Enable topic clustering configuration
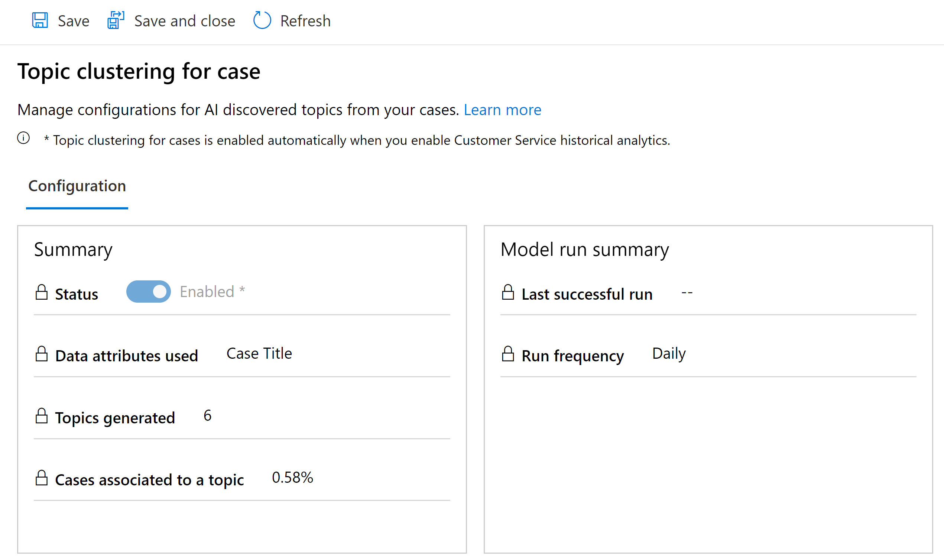Screen dimensions: 944x560 pyautogui.click(x=150, y=292)
